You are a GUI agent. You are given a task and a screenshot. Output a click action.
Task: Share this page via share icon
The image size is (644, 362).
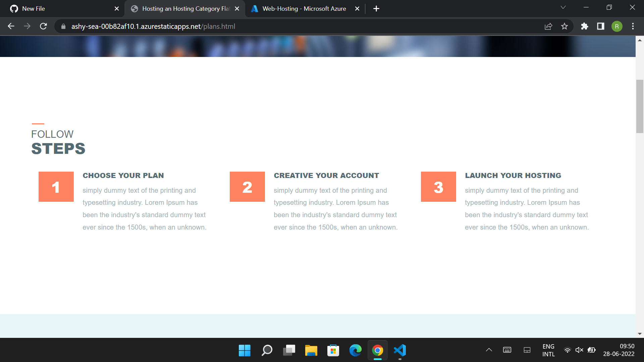548,26
